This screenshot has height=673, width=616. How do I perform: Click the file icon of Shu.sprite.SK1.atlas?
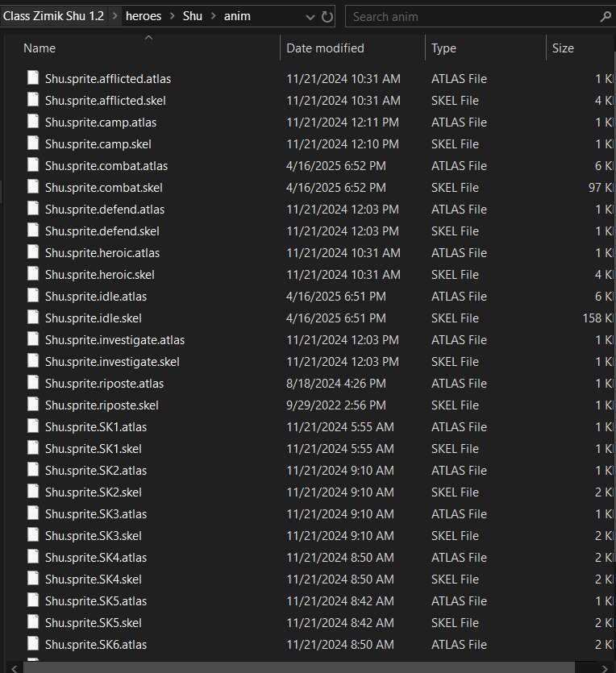pos(33,426)
